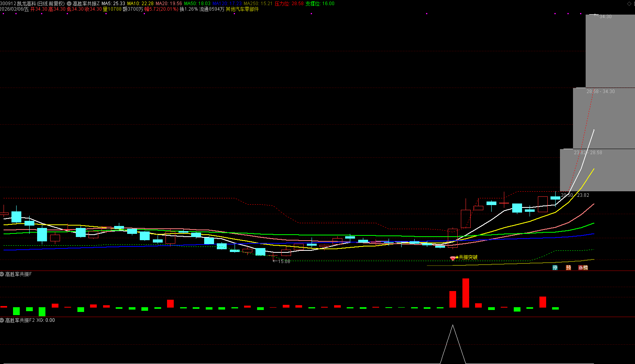Click the 34.30 high price marker
Viewport: 635px width, 364px height.
click(x=605, y=17)
